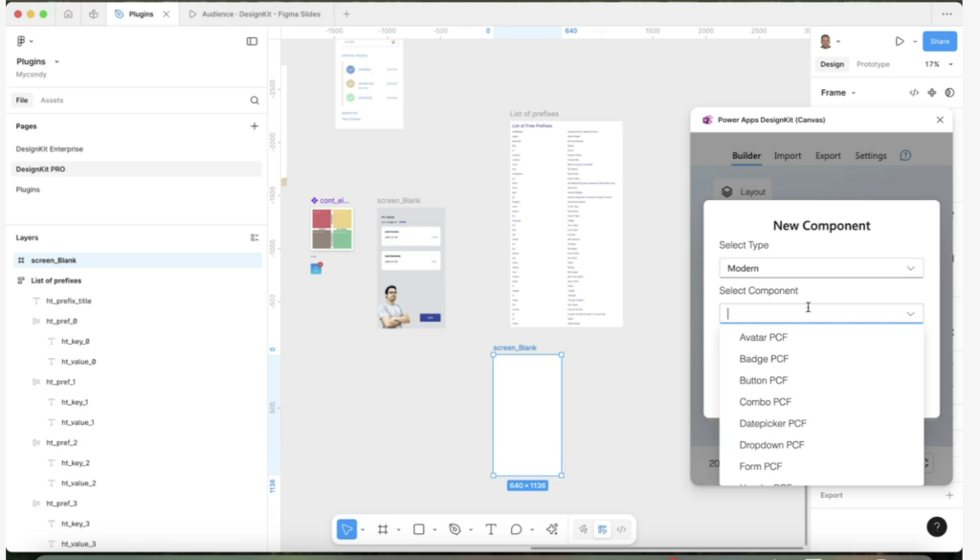Open the Select Type dropdown showing Modern
The height and width of the screenshot is (560, 980).
point(820,268)
